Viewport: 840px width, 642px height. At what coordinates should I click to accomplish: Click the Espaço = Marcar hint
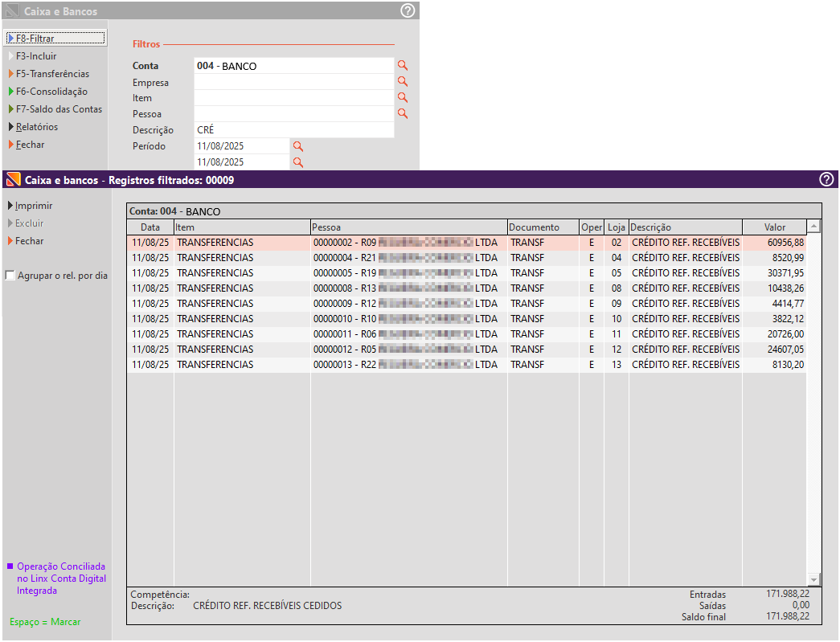point(45,622)
